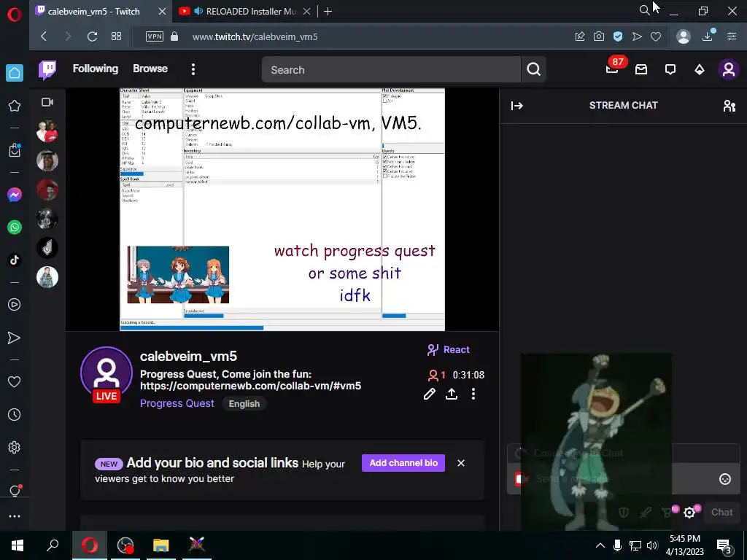Open the Speed Dial grid
This screenshot has width=747, height=560.
(x=116, y=36)
